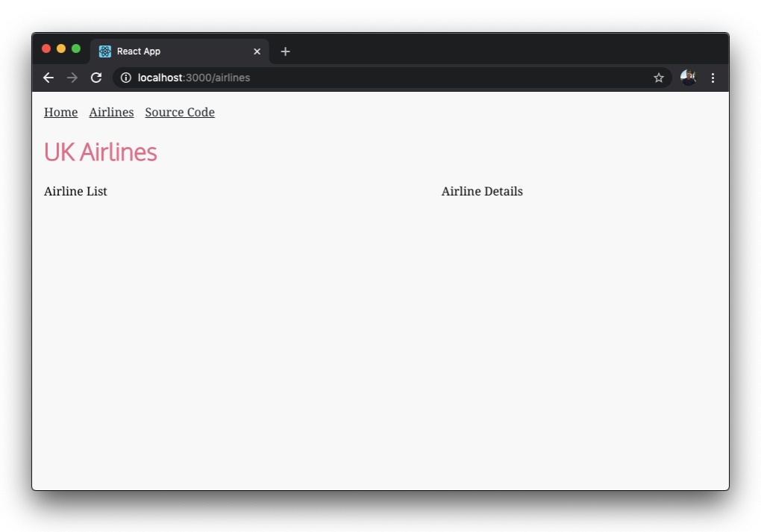The image size is (761, 532).
Task: Close the window with red button
Action: [x=46, y=48]
